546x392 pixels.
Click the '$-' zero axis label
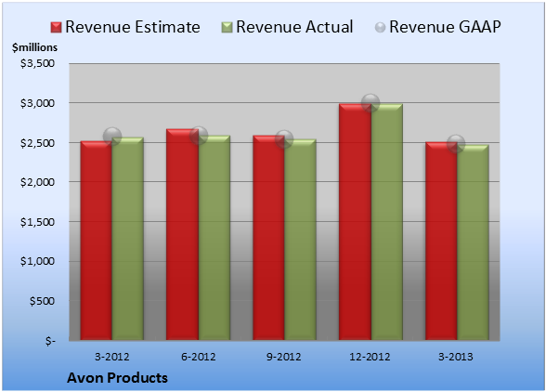tap(50, 341)
